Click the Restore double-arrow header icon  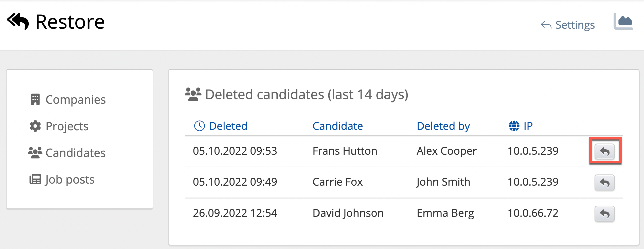[x=18, y=21]
